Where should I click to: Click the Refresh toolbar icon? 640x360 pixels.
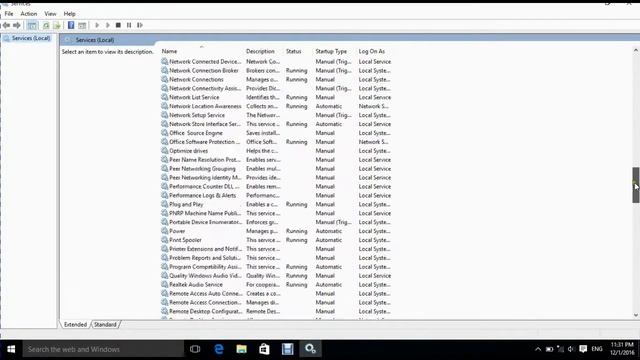pos(46,25)
